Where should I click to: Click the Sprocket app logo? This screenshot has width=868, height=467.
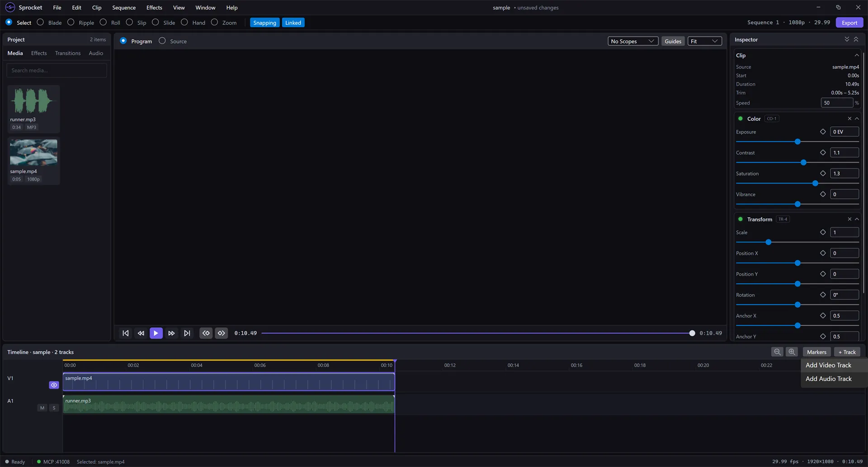pyautogui.click(x=10, y=7)
